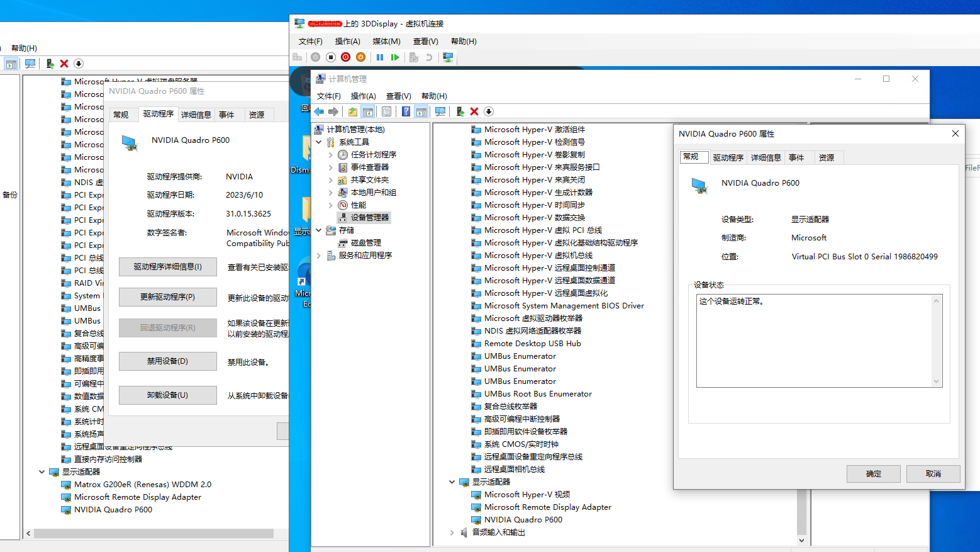
Task: Open the 媒体(M) menu
Action: pyautogui.click(x=386, y=41)
